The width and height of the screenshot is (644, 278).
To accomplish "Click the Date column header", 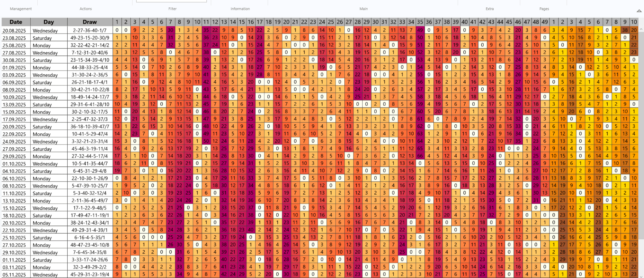I will tap(16, 22).
